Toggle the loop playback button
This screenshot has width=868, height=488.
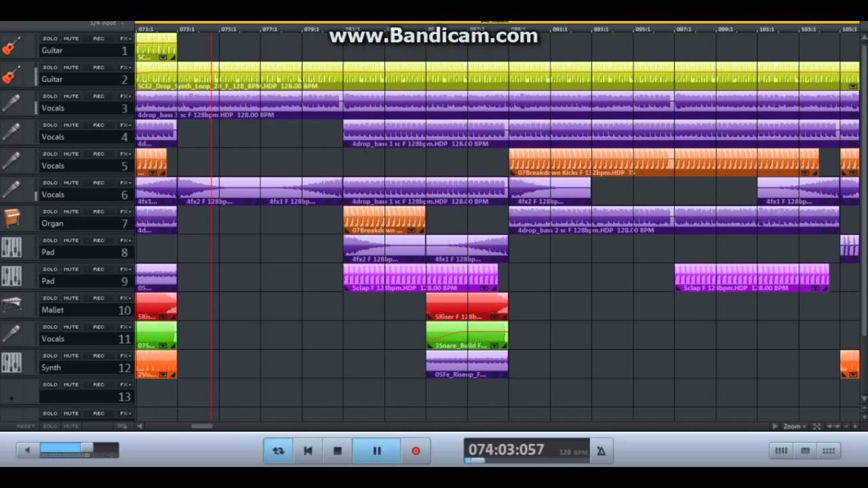point(279,451)
